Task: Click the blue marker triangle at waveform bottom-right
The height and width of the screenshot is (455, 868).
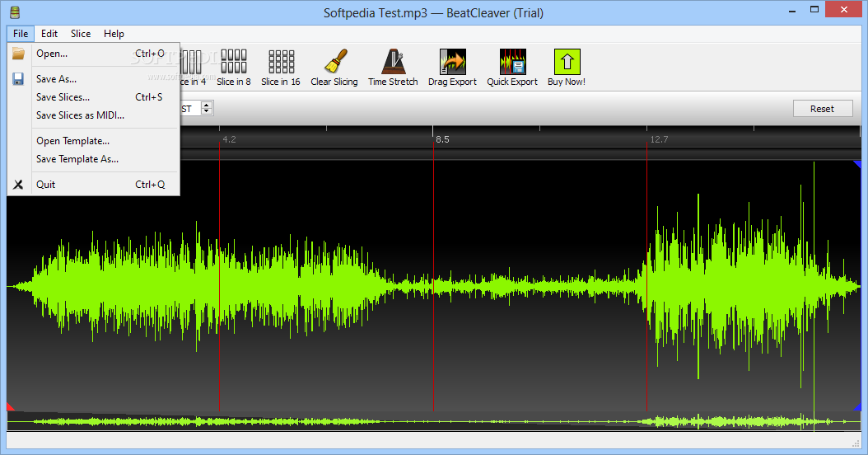Action: (857, 407)
